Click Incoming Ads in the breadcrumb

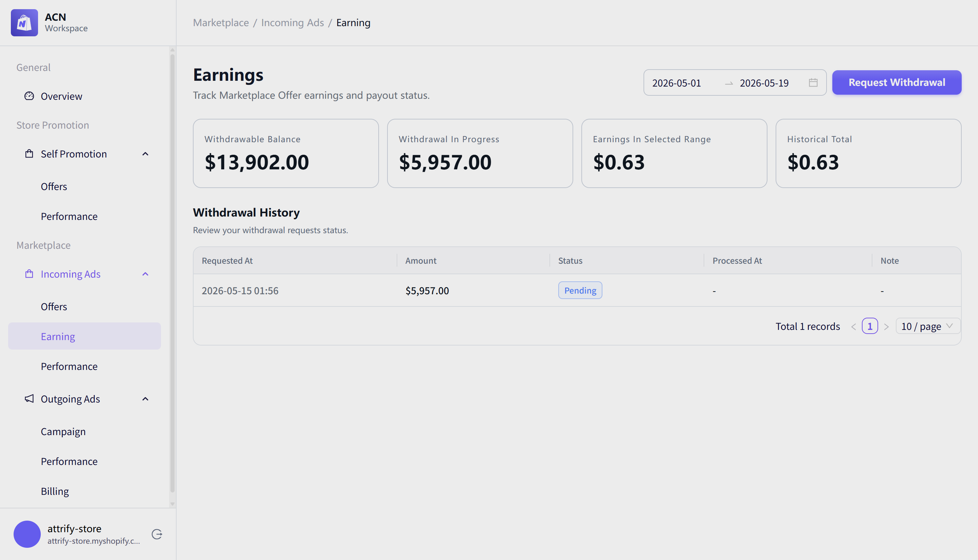click(x=292, y=23)
